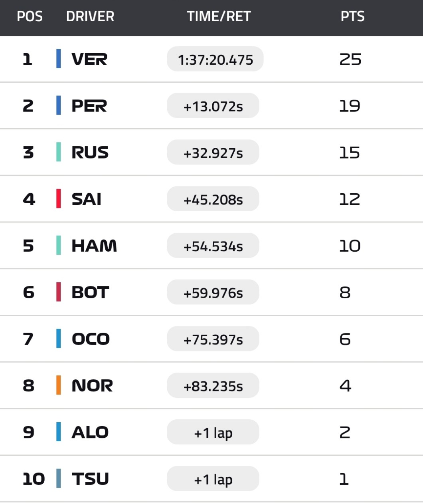Image resolution: width=423 pixels, height=504 pixels.
Task: Tap the SAI driver name
Action: point(86,199)
